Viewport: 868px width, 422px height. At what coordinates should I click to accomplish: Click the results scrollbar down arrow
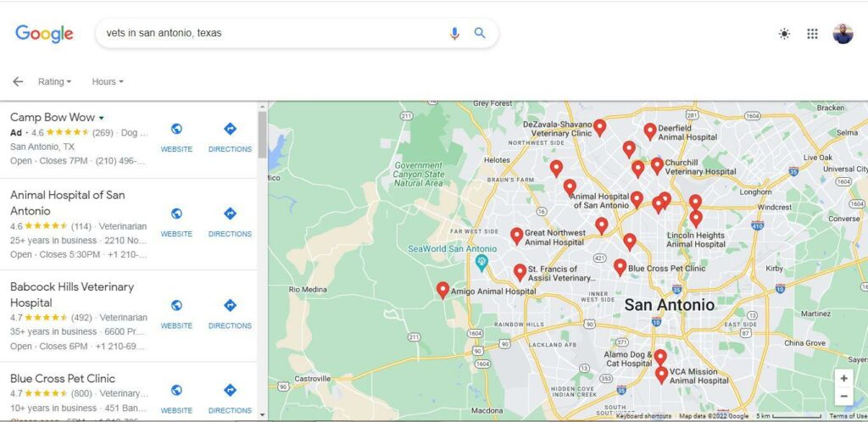[263, 414]
